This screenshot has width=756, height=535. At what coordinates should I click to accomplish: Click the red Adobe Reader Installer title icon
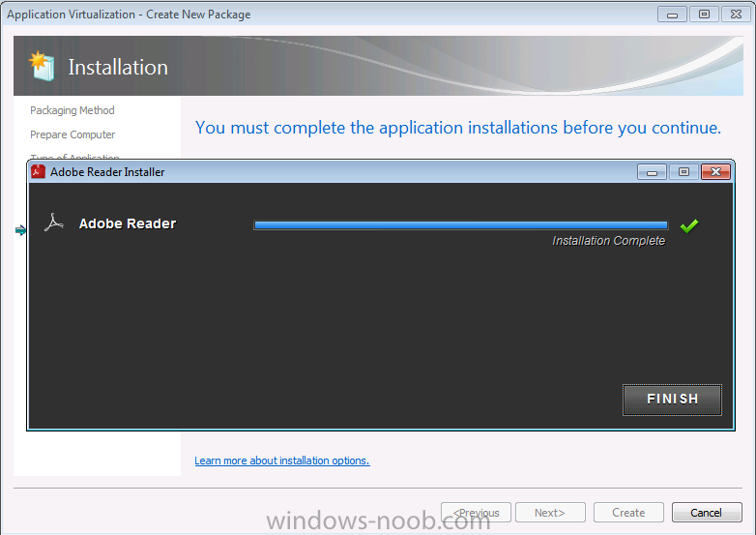38,172
